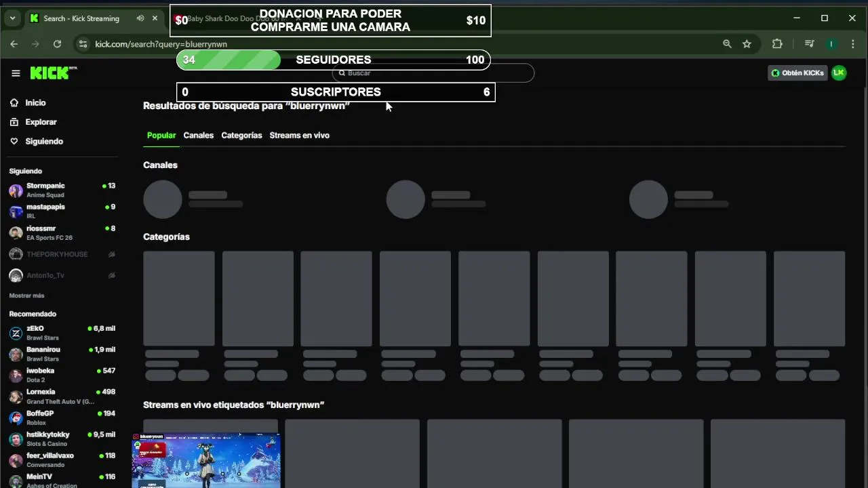The image size is (868, 488).
Task: Click riosssmr channel name
Action: click(x=41, y=228)
